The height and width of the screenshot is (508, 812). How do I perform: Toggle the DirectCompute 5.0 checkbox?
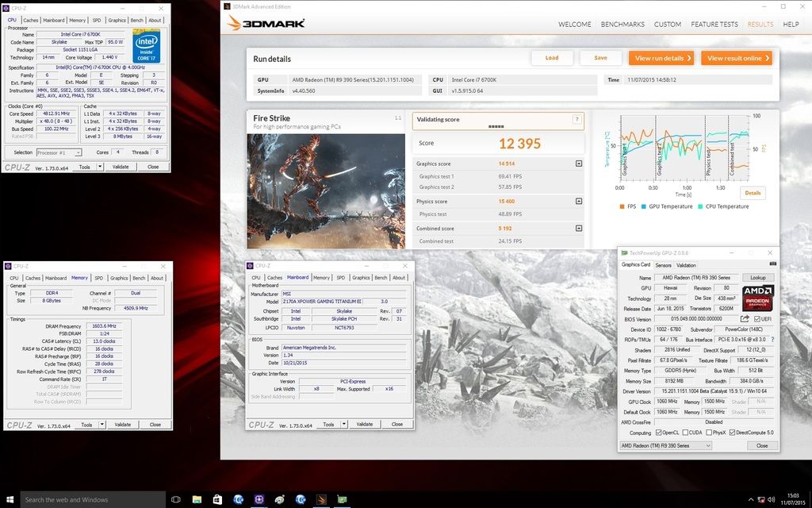732,433
